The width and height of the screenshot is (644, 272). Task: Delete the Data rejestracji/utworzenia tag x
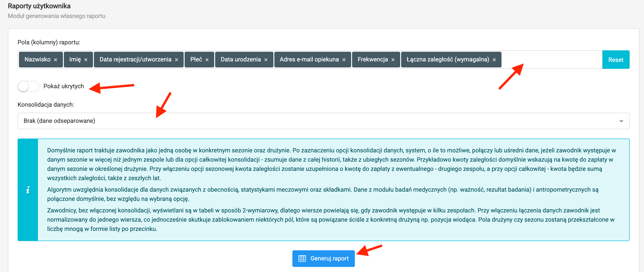pyautogui.click(x=176, y=60)
